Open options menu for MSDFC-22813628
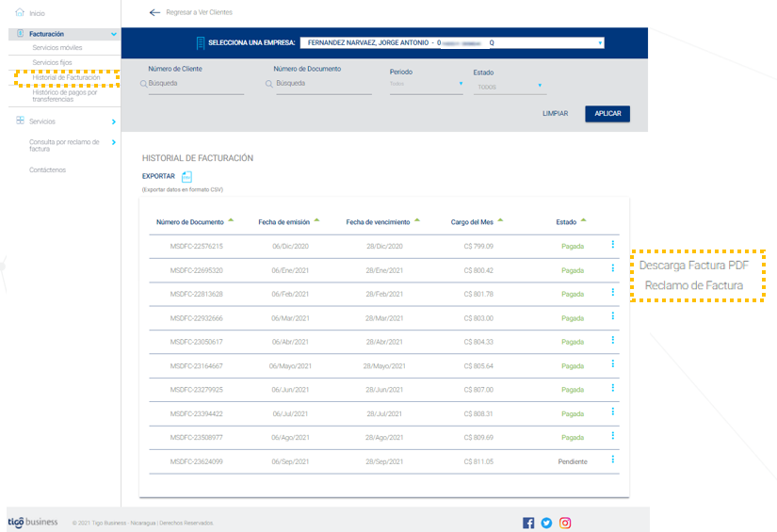Image resolution: width=777 pixels, height=532 pixels. [x=613, y=292]
